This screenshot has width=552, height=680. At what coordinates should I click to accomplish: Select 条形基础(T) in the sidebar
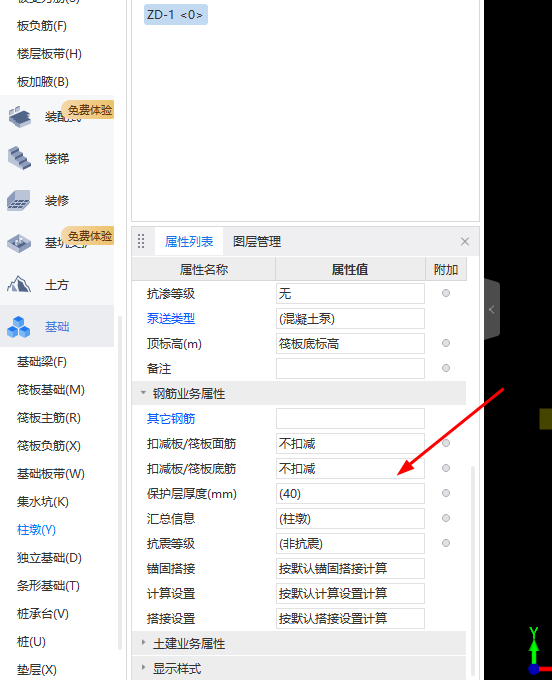[x=48, y=586]
